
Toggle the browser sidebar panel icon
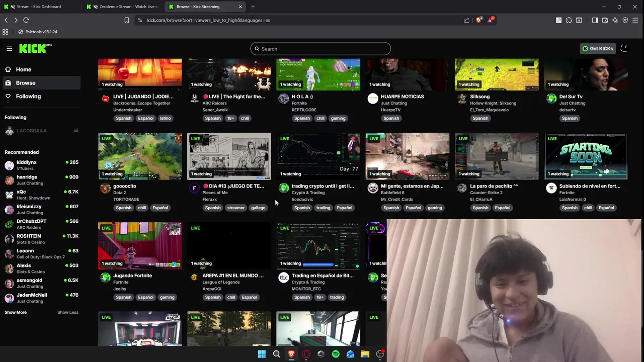click(595, 20)
